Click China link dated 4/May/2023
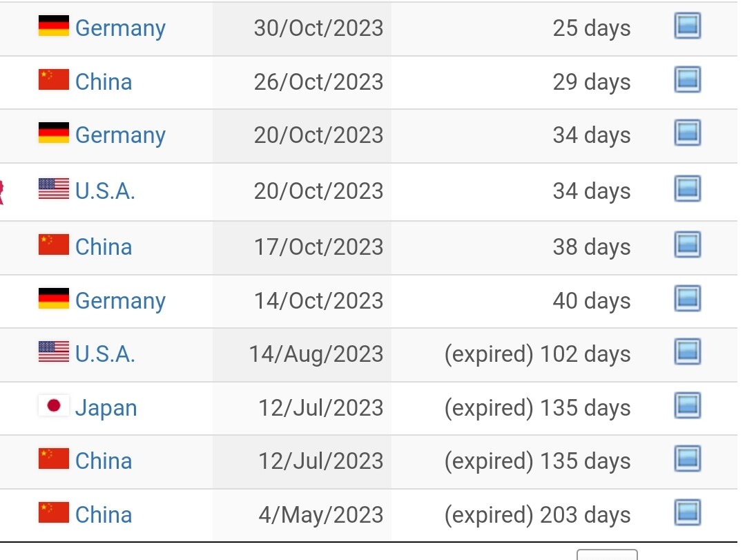Viewport: 745px width, 560px height. click(104, 515)
